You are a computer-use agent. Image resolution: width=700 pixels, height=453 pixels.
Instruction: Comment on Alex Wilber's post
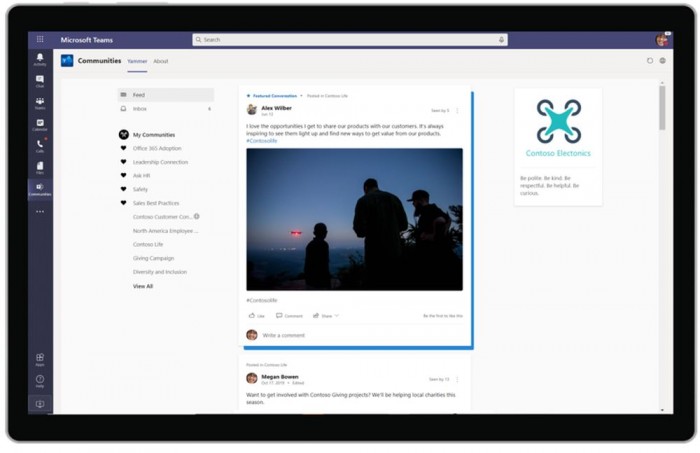[289, 316]
